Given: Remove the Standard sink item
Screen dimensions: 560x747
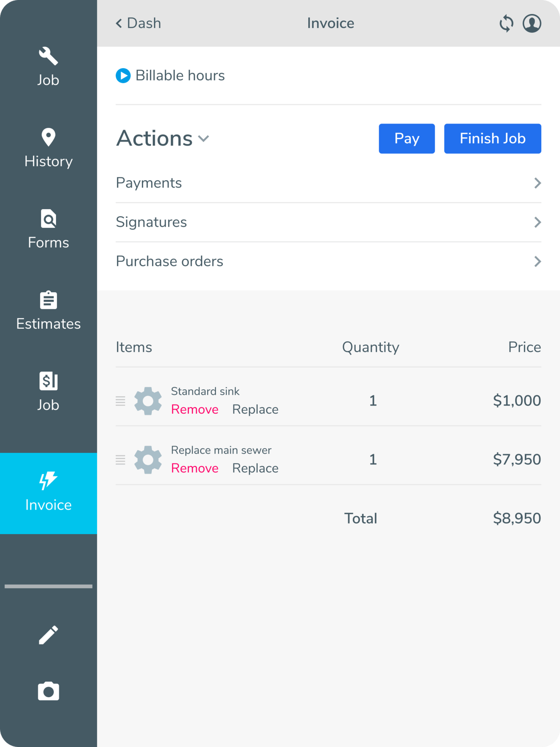Looking at the screenshot, I should point(195,410).
